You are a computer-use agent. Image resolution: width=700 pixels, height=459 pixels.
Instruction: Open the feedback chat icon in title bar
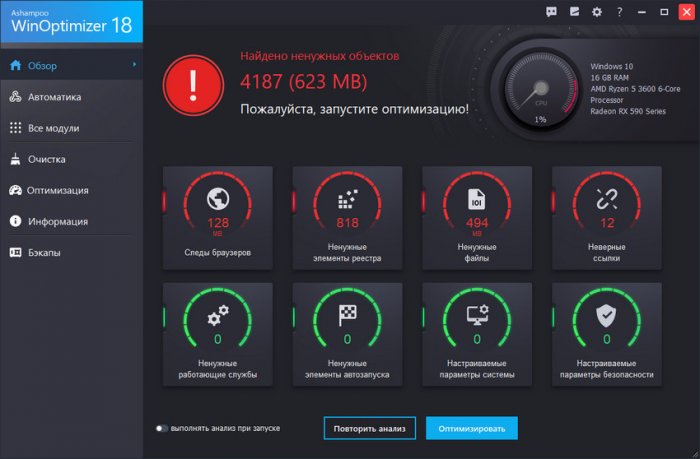[551, 12]
